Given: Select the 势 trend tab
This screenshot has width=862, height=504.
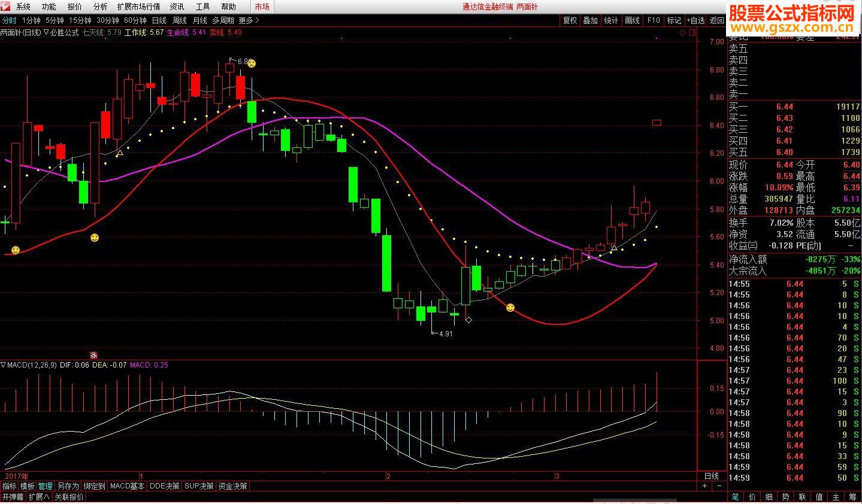Looking at the screenshot, I should [785, 497].
